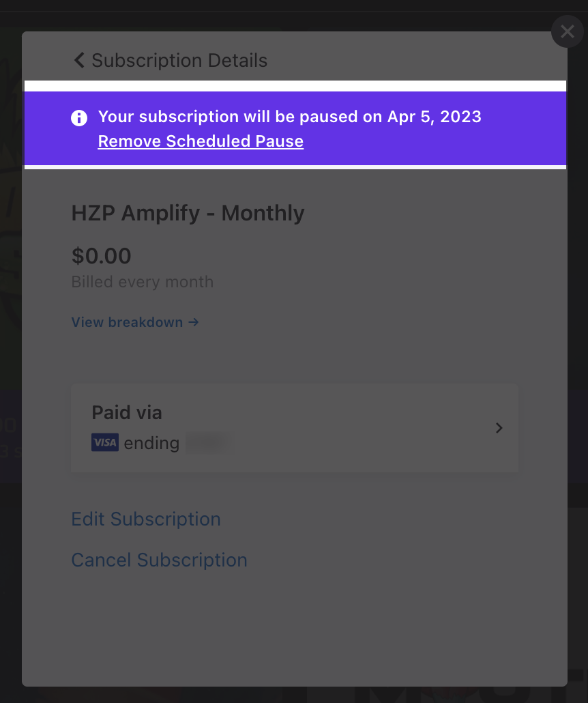Expand payment method with the right chevron
Image resolution: width=588 pixels, height=703 pixels.
point(499,428)
